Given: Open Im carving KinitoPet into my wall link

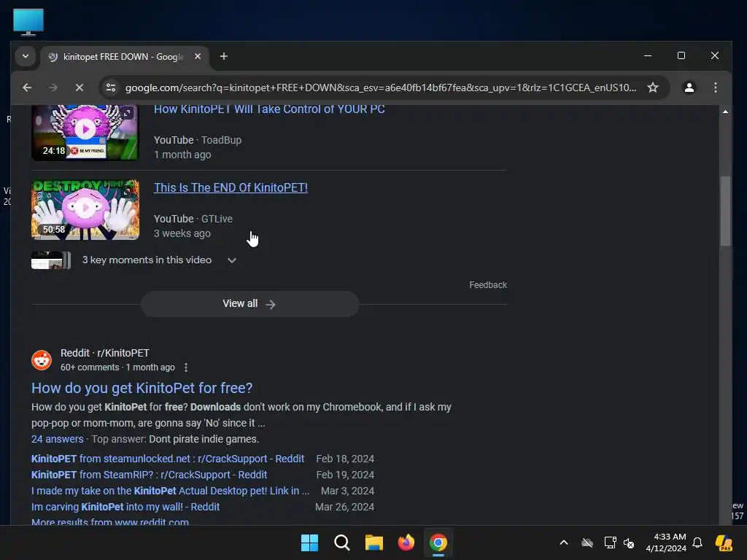Looking at the screenshot, I should click(x=125, y=507).
